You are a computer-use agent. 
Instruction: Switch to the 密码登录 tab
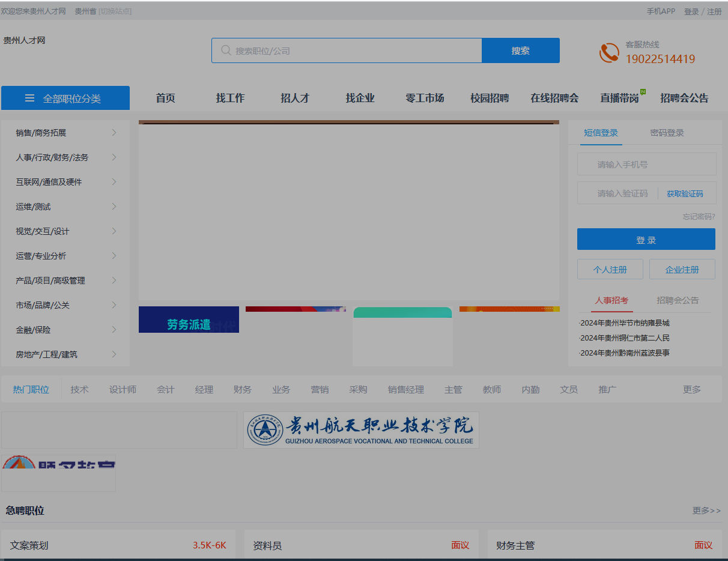(x=666, y=133)
